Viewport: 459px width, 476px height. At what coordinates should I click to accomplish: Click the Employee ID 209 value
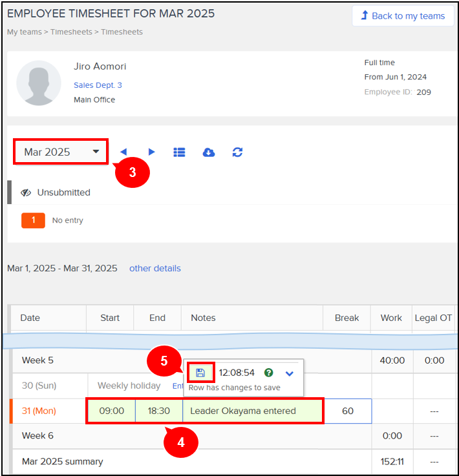pyautogui.click(x=423, y=92)
